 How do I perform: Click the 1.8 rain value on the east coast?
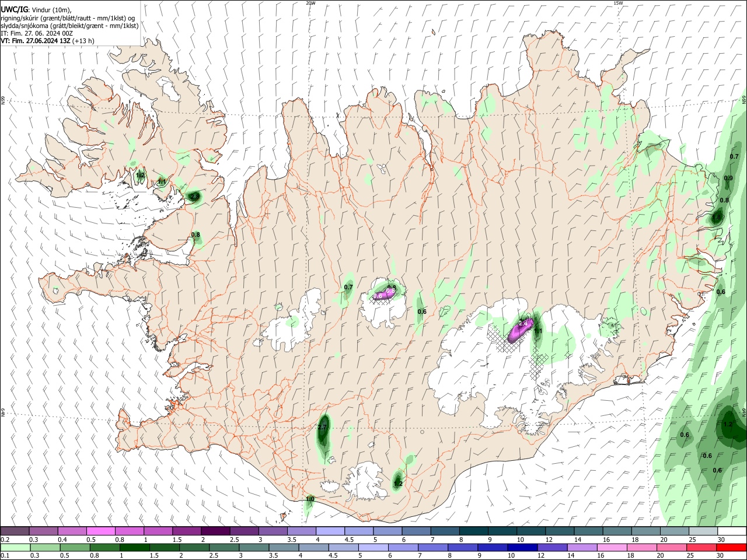717,217
